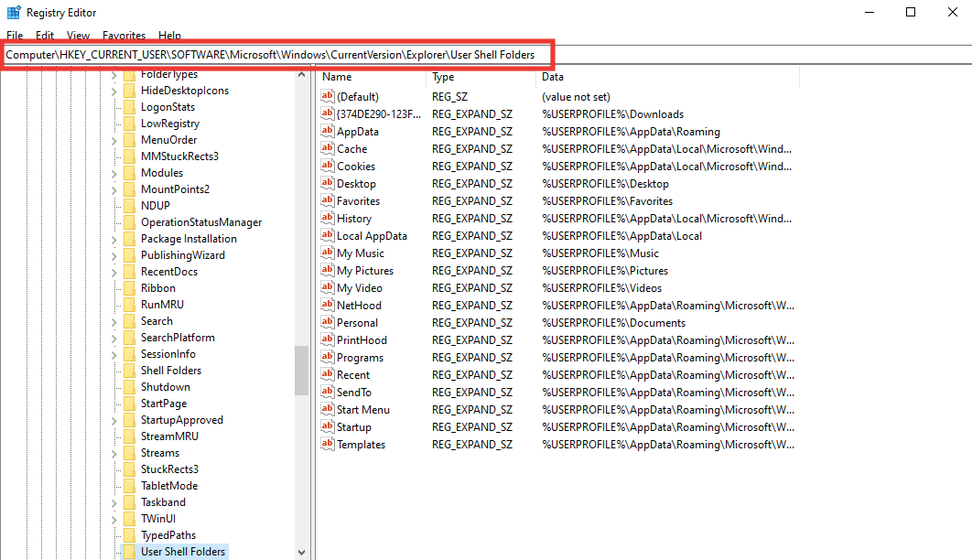Expand the SessionInfo key
The height and width of the screenshot is (560, 972).
pos(114,354)
